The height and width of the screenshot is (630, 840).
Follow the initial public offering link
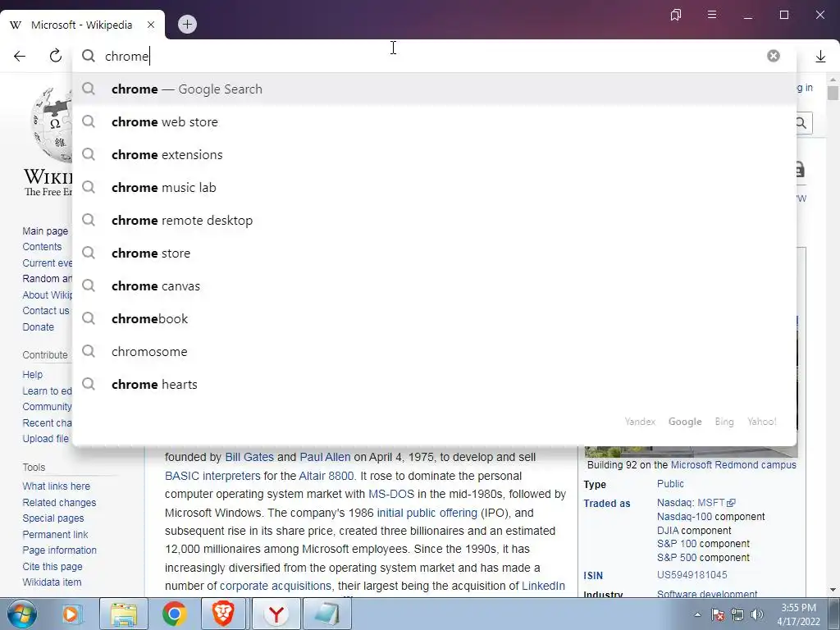point(427,513)
